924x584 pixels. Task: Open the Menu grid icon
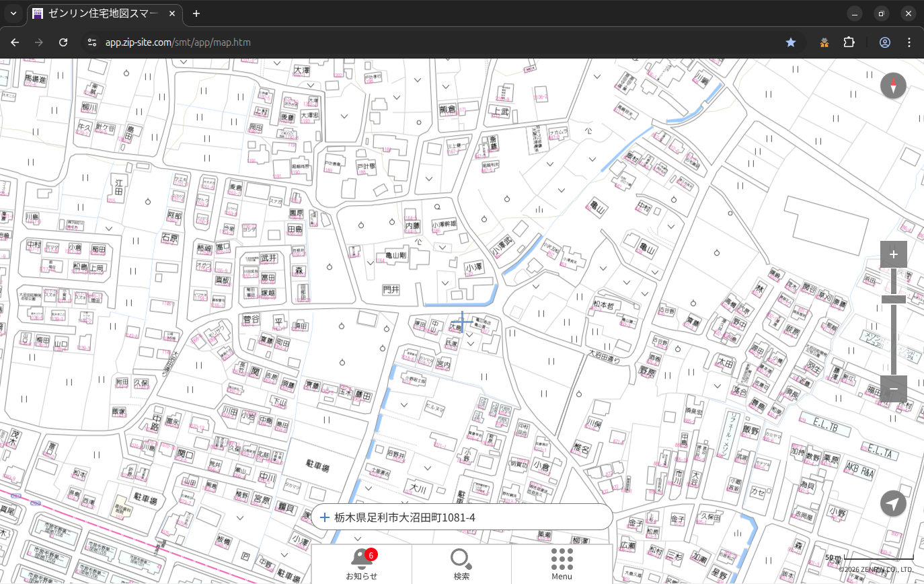point(562,558)
